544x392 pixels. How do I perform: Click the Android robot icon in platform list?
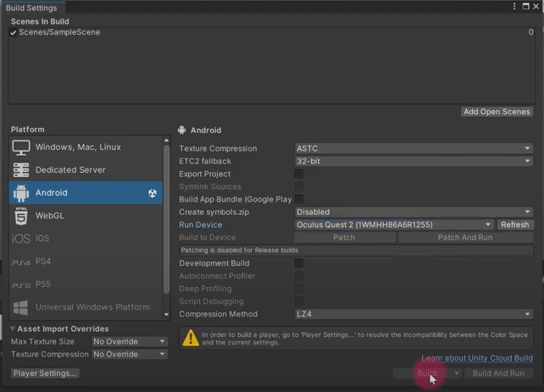21,193
